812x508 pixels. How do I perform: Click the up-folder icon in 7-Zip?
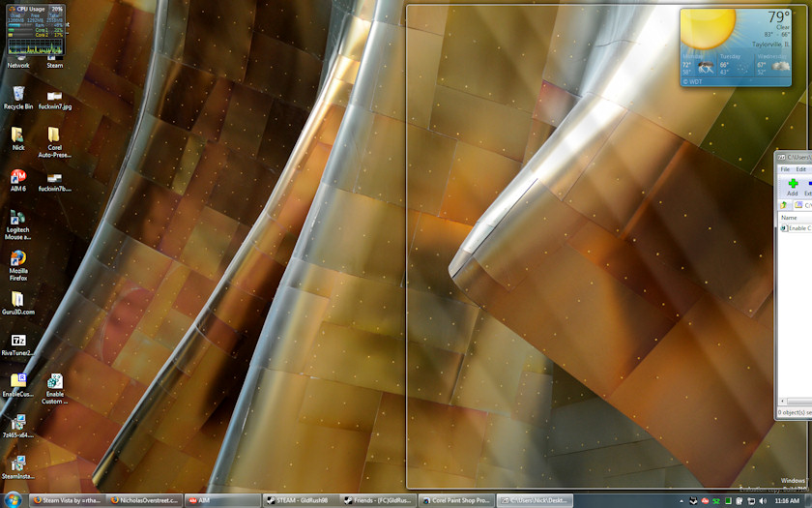tap(784, 205)
